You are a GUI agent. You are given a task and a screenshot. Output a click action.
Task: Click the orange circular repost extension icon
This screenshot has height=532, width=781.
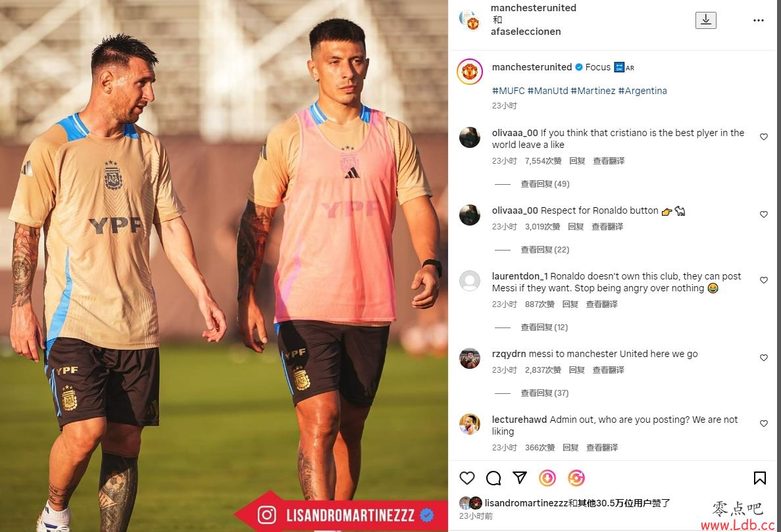pyautogui.click(x=576, y=478)
